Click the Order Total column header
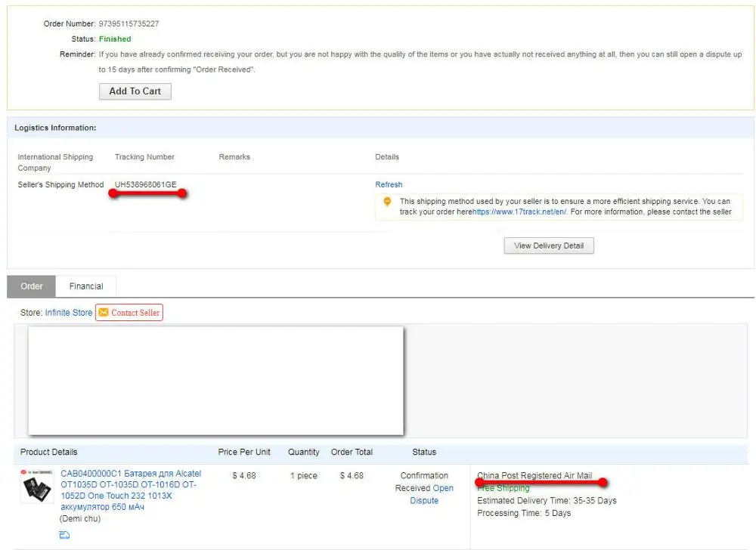This screenshot has width=756, height=550. click(352, 453)
